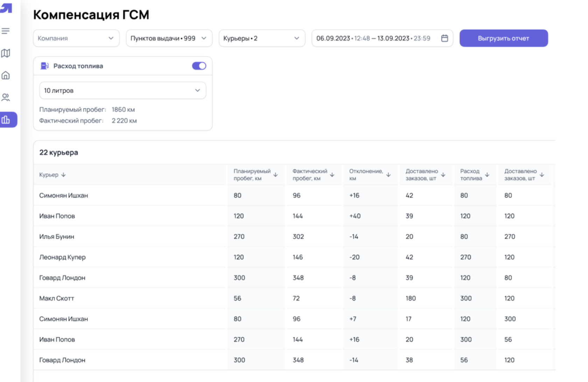Sort by Фактический пробег arrow
Screen dimensions: 588x382
[x=332, y=175]
